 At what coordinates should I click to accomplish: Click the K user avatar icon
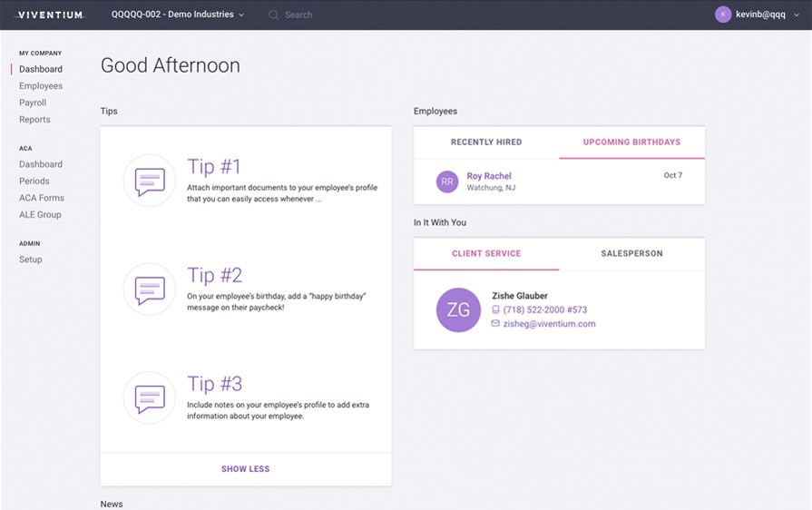pos(723,15)
